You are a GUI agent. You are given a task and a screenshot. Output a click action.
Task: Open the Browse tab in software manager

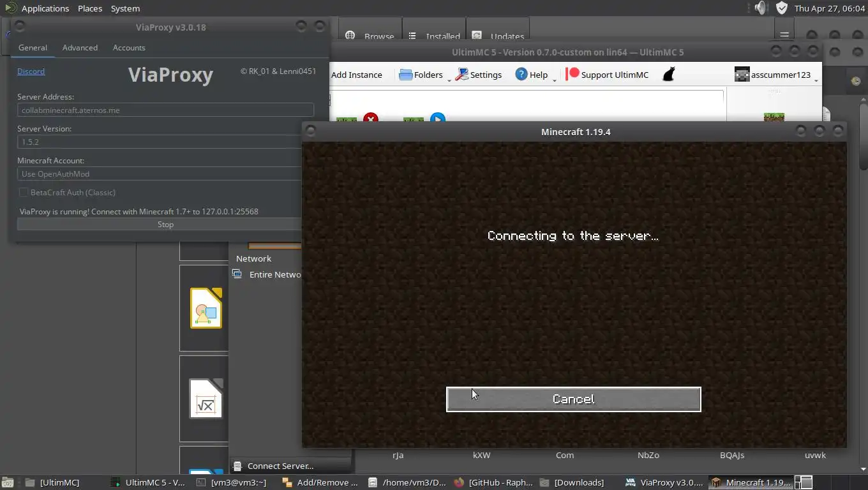(x=370, y=36)
